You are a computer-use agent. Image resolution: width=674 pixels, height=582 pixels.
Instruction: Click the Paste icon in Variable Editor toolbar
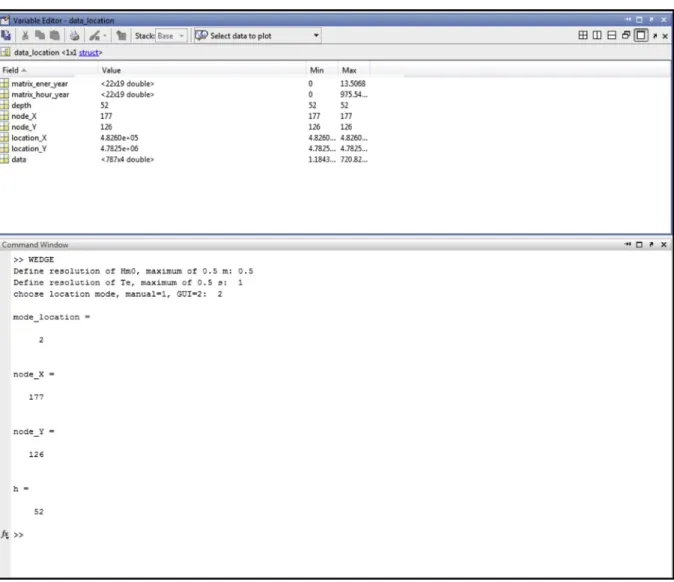click(x=55, y=36)
